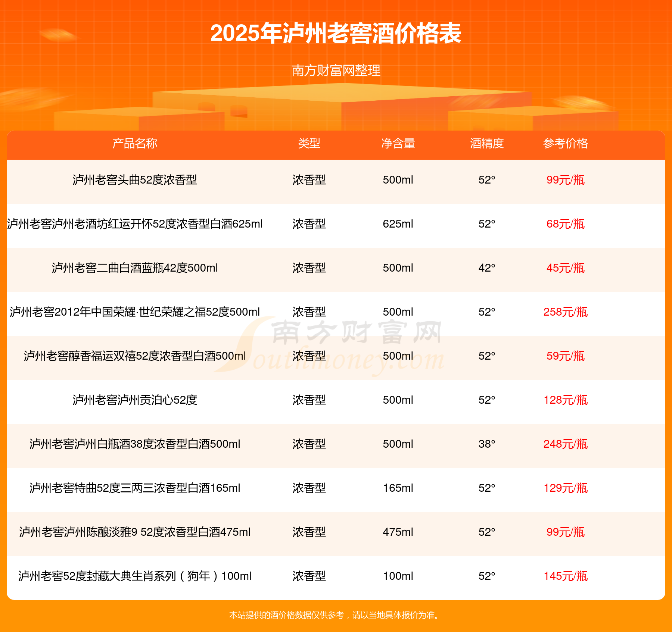This screenshot has height=632, width=672.
Task: Select price '59元/瓶' for 醇香福运双禧
Action: pos(566,356)
